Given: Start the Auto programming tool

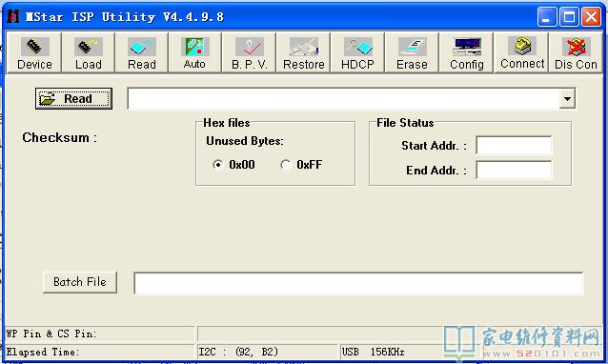Looking at the screenshot, I should click(x=195, y=52).
